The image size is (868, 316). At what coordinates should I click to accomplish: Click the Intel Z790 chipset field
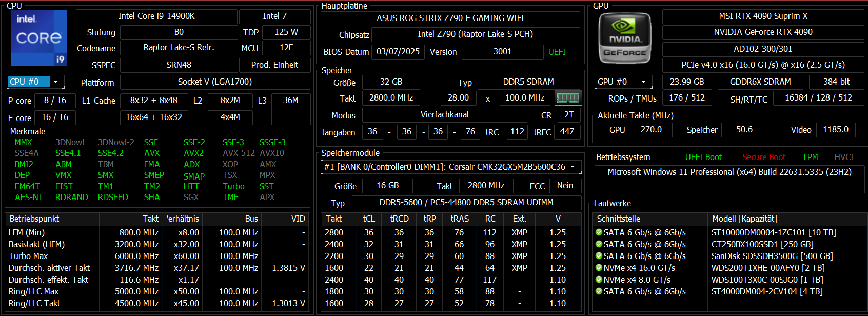pyautogui.click(x=476, y=34)
